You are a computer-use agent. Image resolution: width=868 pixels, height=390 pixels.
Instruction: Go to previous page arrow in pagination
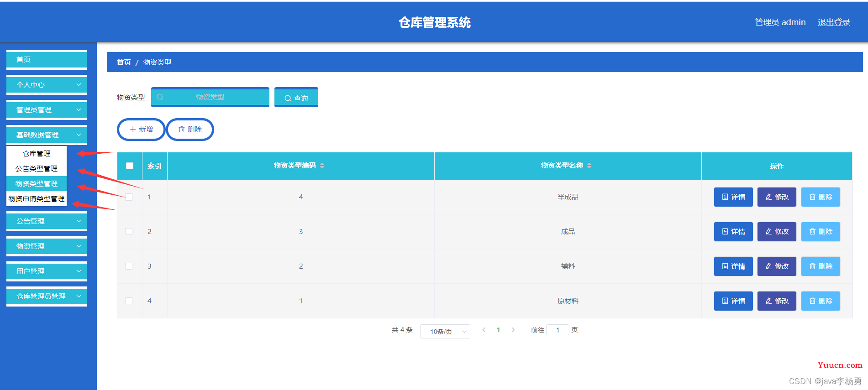pyautogui.click(x=484, y=330)
